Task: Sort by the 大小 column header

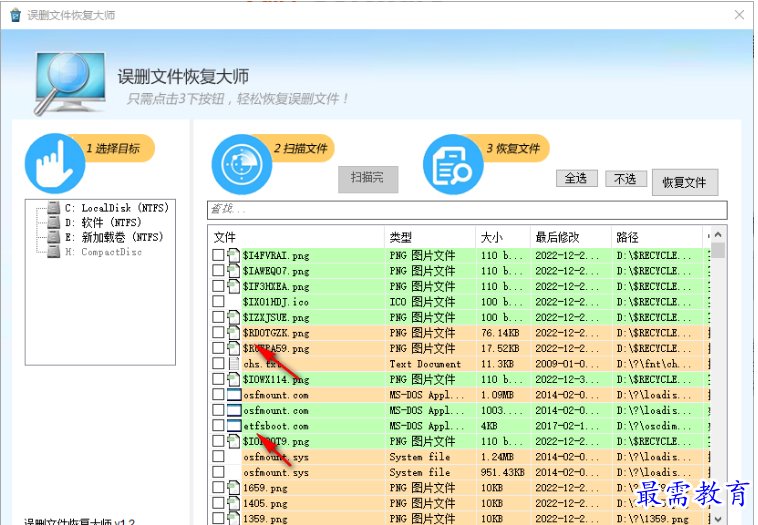Action: [503, 237]
